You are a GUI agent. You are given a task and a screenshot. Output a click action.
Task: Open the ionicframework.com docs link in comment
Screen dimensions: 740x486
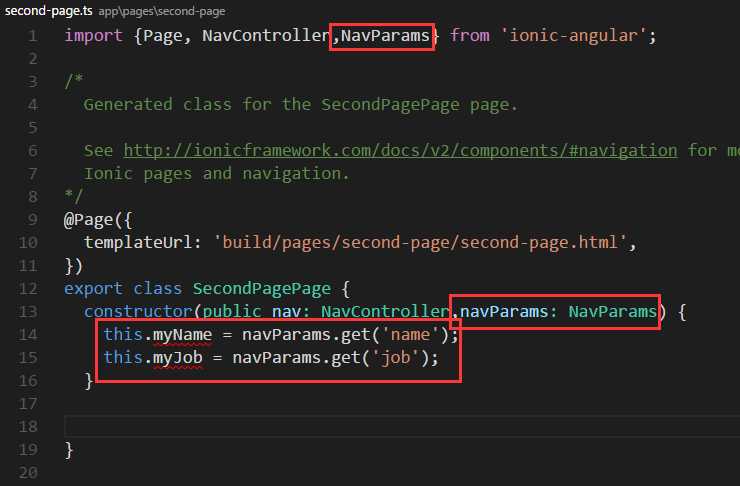(x=400, y=151)
